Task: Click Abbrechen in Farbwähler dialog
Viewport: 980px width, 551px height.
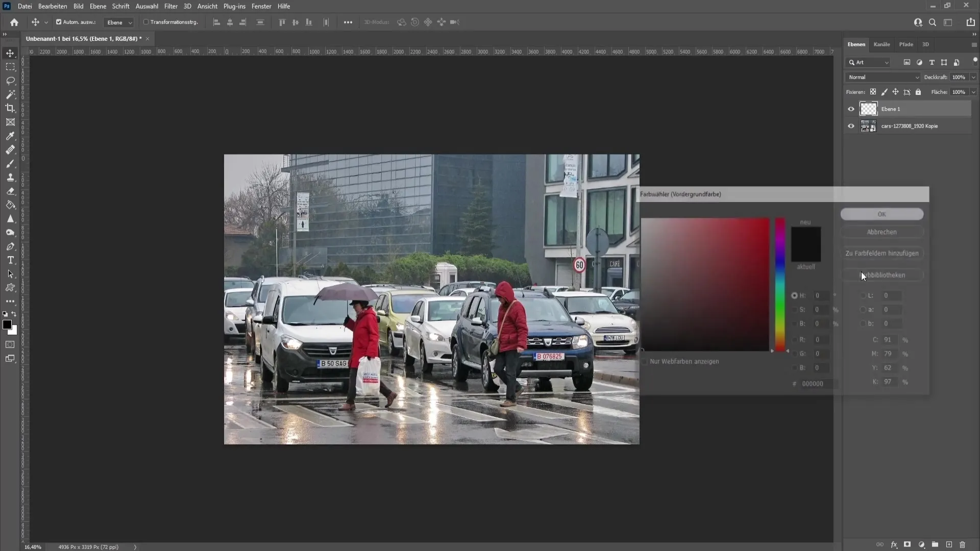Action: click(x=881, y=232)
